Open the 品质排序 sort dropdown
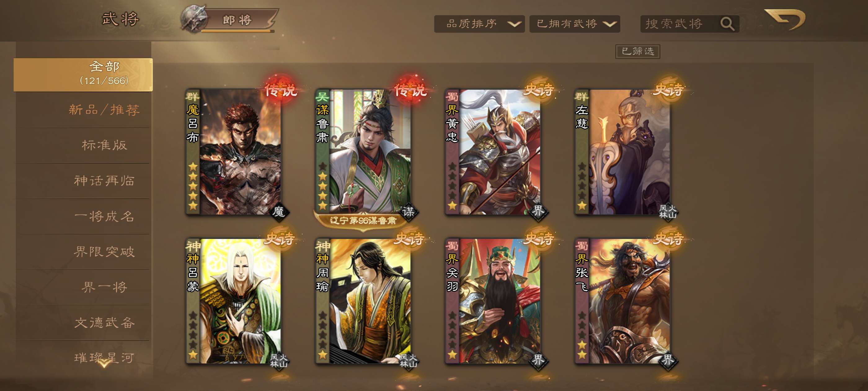The height and width of the screenshot is (391, 868). click(479, 24)
